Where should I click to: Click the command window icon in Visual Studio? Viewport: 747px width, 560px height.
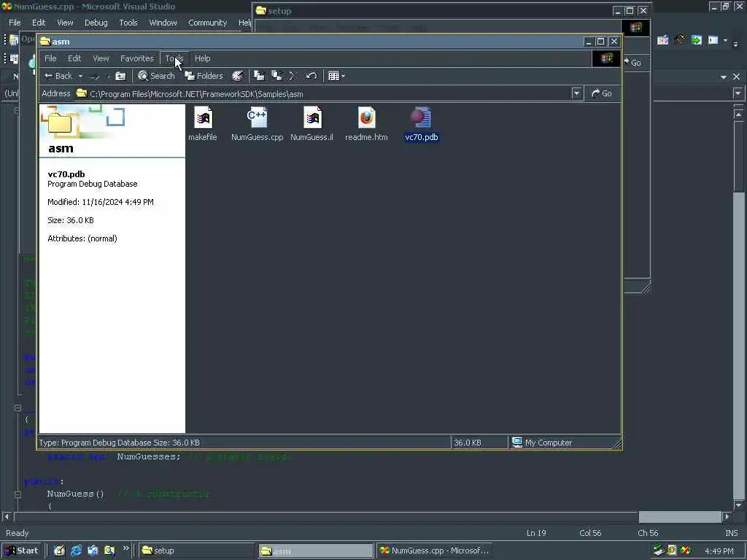pos(713,40)
